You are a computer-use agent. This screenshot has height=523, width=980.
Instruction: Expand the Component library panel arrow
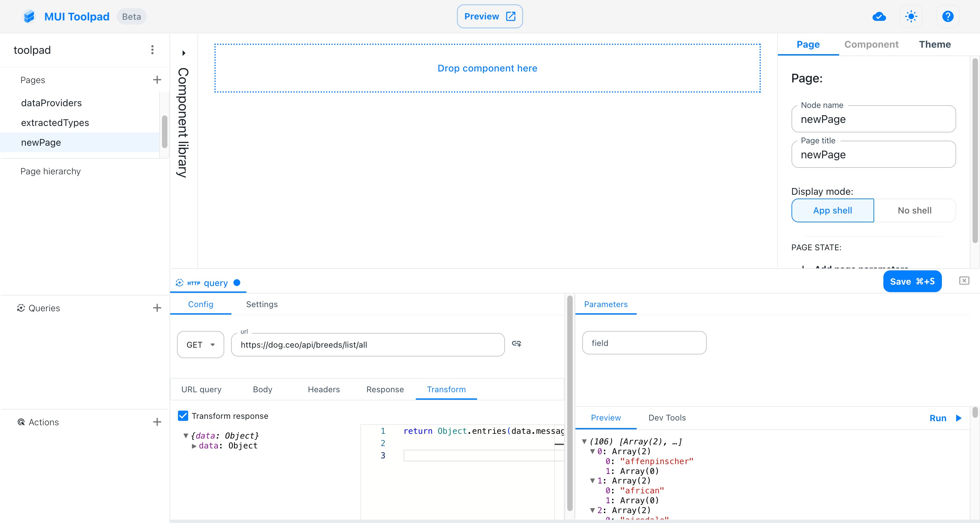184,53
